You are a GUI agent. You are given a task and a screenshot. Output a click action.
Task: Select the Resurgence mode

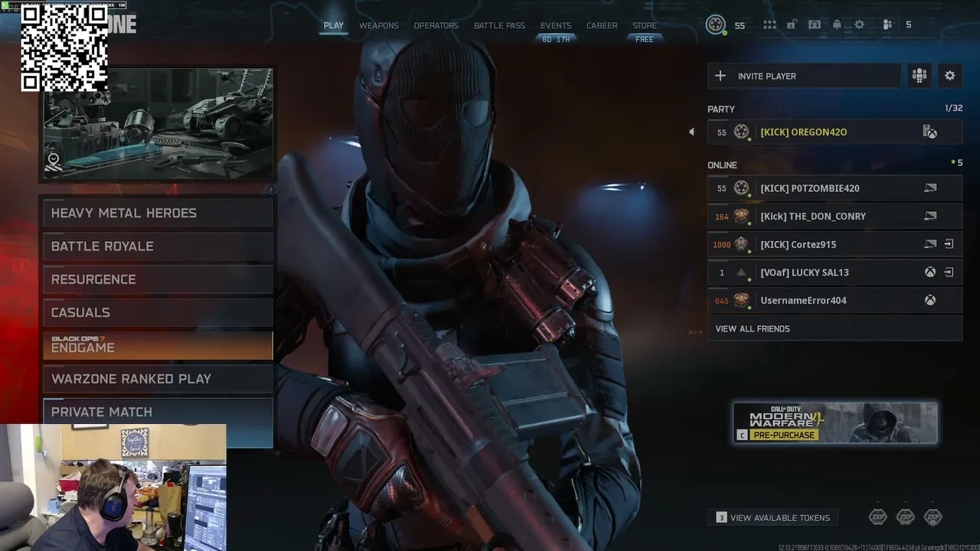(158, 279)
